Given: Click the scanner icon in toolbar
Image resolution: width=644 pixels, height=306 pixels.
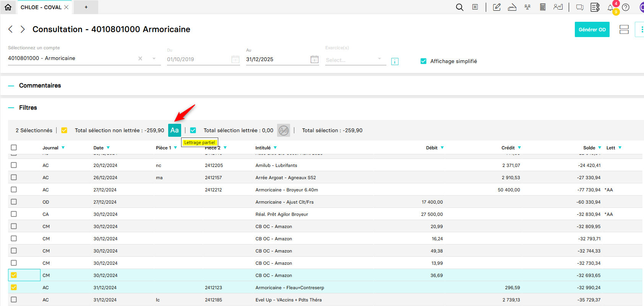Looking at the screenshot, I should [x=512, y=7].
